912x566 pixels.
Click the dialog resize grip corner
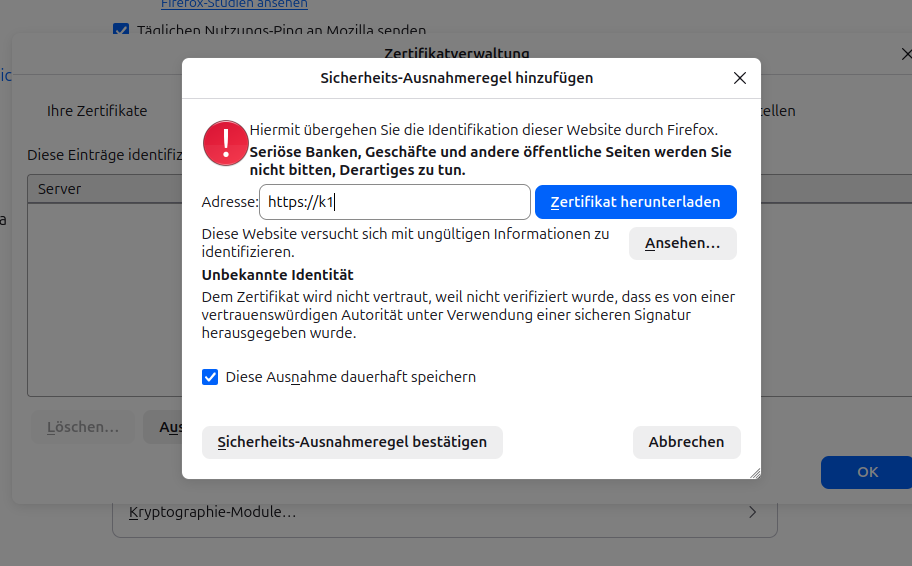(754, 472)
